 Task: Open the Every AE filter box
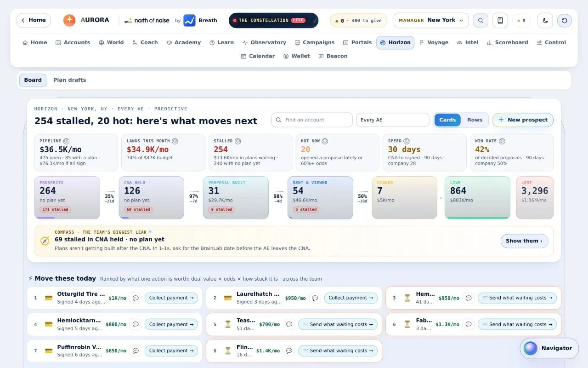(393, 120)
